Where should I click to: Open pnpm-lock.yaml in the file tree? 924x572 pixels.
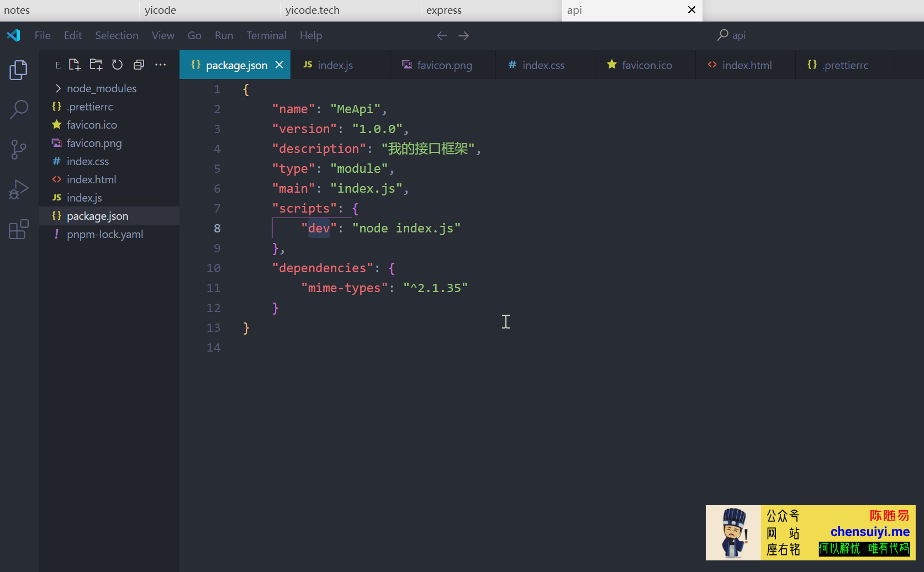(109, 234)
